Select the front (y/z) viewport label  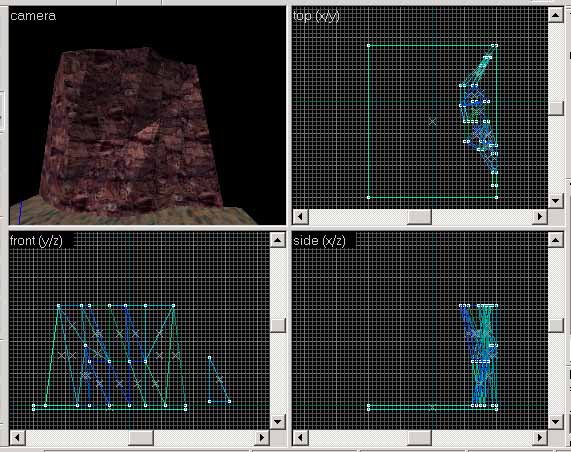click(x=36, y=241)
